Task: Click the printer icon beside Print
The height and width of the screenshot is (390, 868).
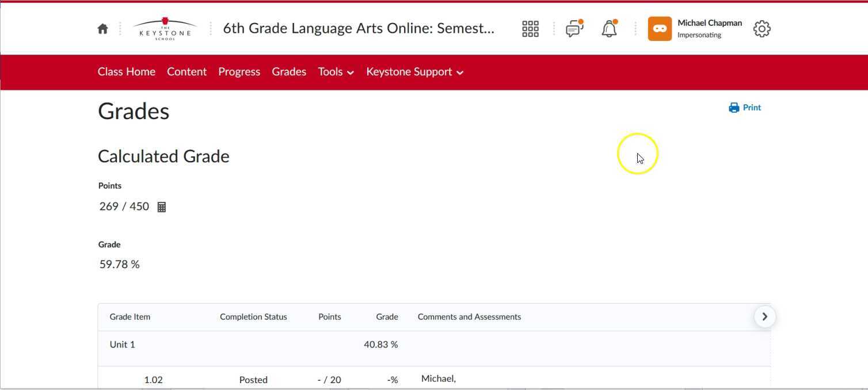Action: click(733, 107)
